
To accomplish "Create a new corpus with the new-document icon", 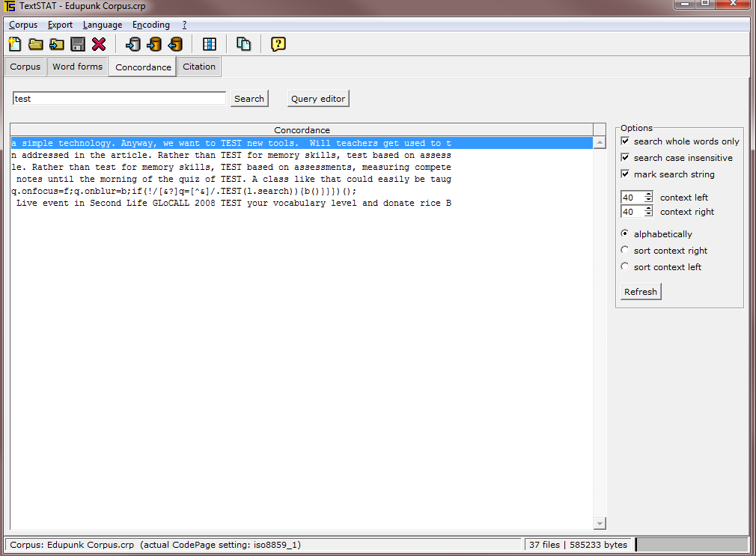I will coord(15,44).
